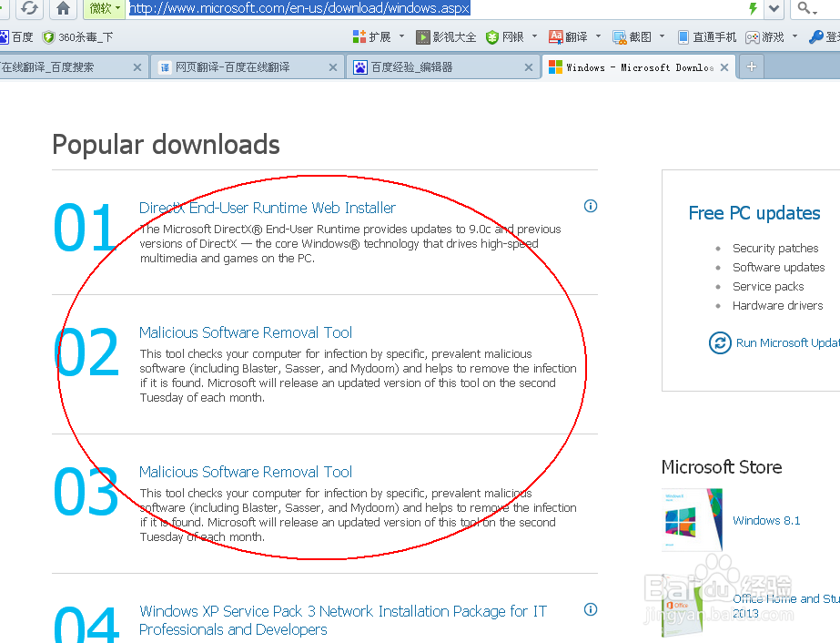
Task: Open Malicious Software Removal Tool link in item 02
Action: [x=246, y=332]
